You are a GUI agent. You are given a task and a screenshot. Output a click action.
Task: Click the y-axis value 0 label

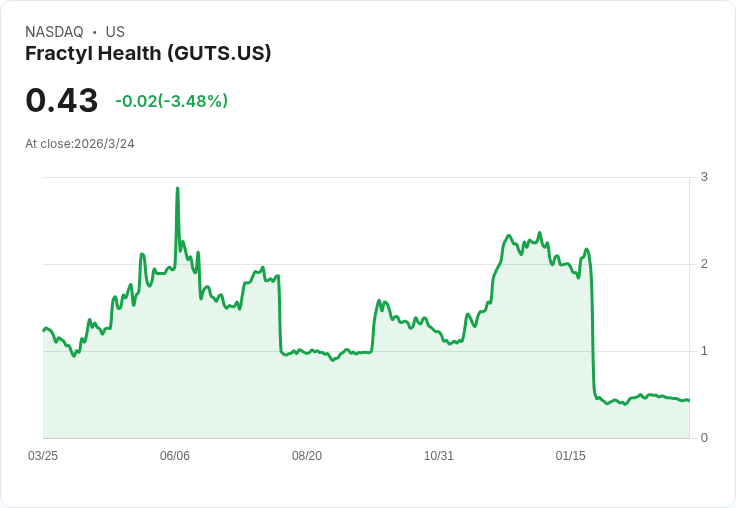[704, 438]
